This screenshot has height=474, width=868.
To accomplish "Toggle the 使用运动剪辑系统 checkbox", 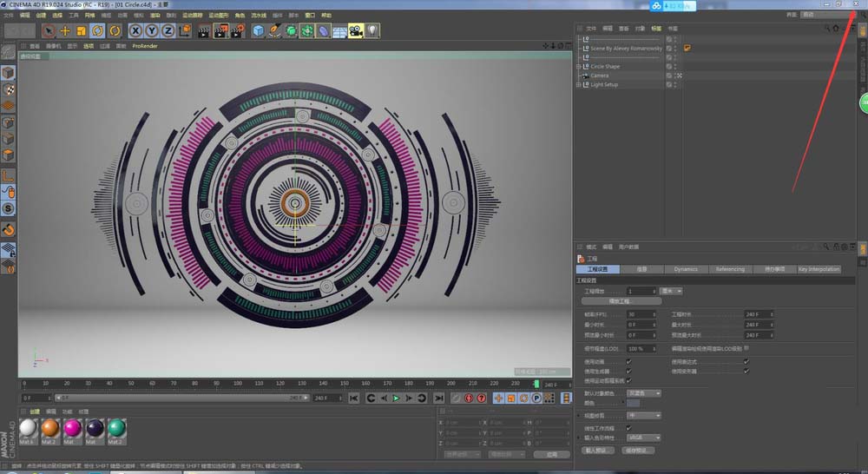I will coord(629,379).
